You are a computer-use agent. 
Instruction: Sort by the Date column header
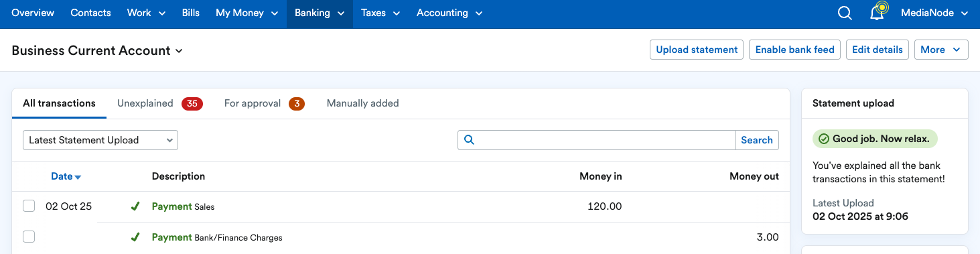point(66,176)
